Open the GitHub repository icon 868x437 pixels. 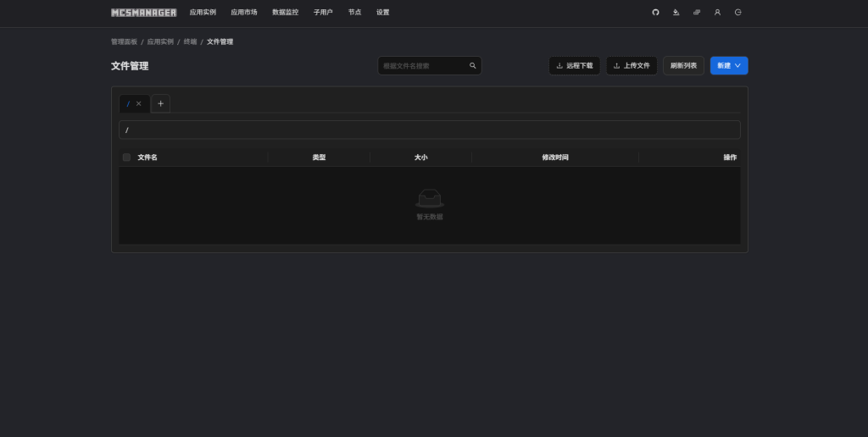(655, 13)
